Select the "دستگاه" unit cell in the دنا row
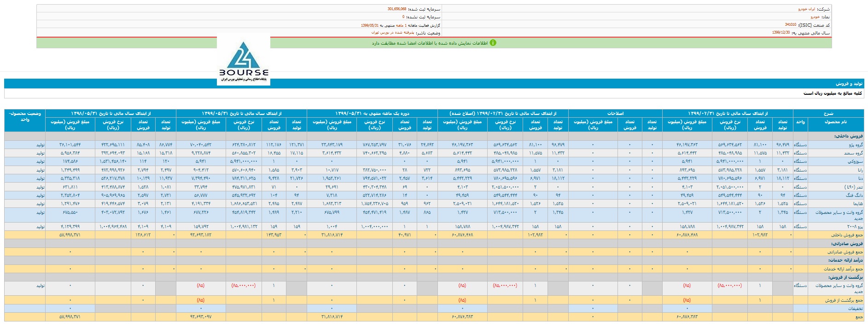 (x=800, y=178)
